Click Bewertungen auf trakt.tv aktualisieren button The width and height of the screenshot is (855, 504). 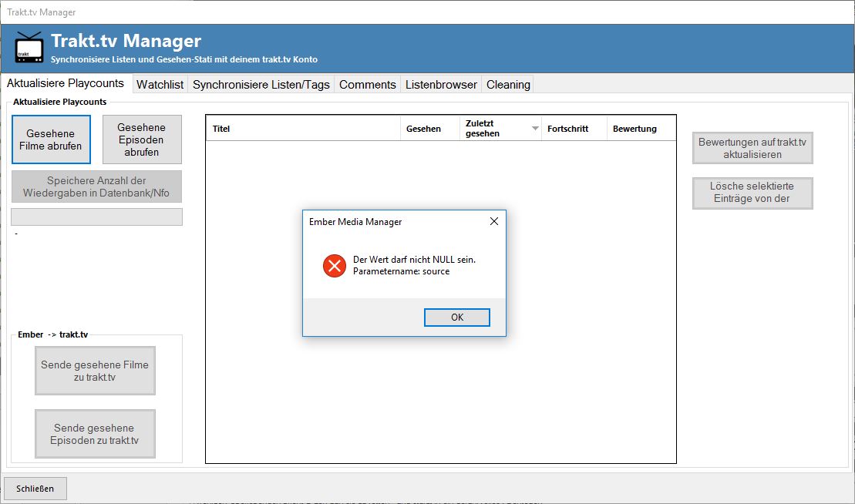pyautogui.click(x=752, y=148)
